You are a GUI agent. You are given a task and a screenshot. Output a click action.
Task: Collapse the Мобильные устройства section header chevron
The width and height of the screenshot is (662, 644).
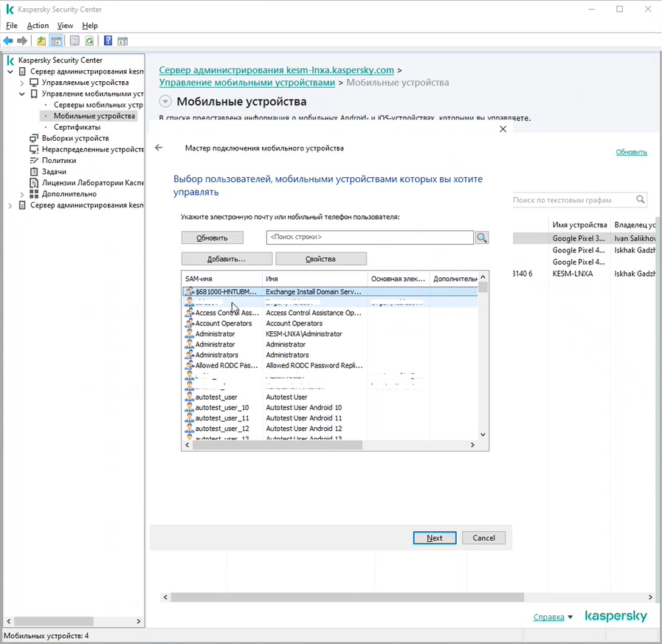pos(165,102)
